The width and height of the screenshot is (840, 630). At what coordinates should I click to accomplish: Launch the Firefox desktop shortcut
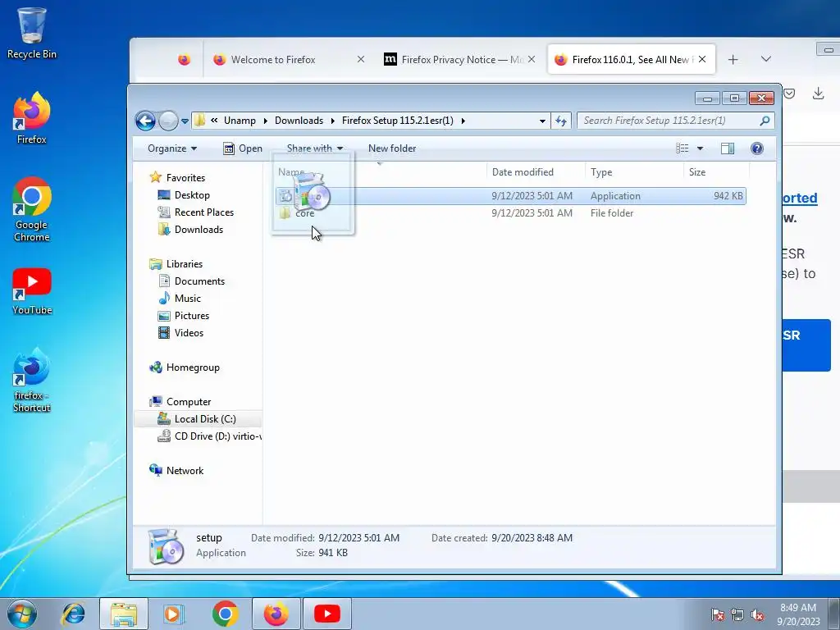(32, 118)
